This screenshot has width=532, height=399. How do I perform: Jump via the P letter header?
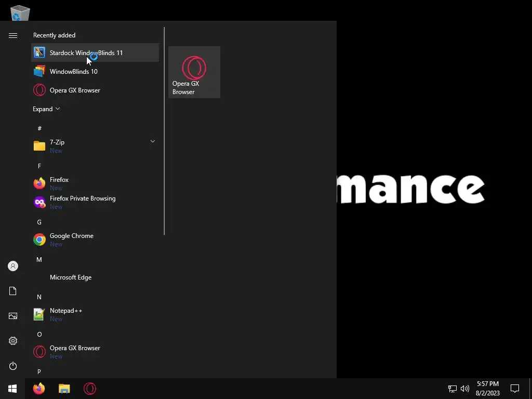(x=39, y=371)
